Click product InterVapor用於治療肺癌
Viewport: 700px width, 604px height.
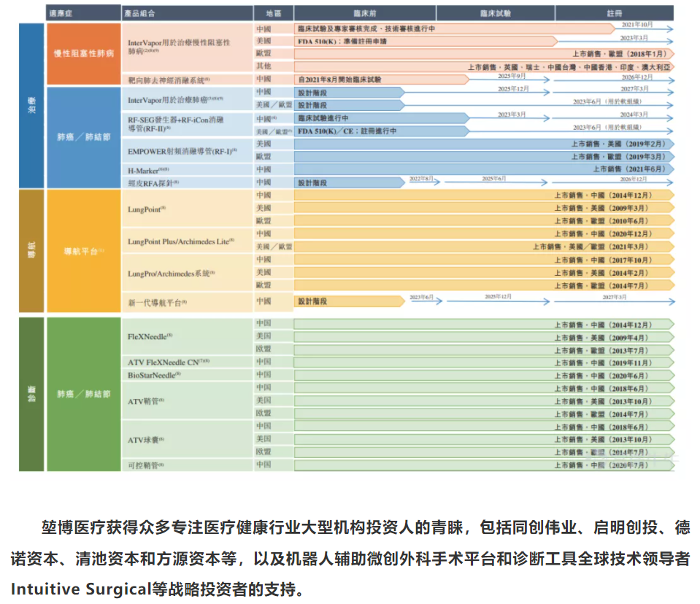pyautogui.click(x=175, y=99)
